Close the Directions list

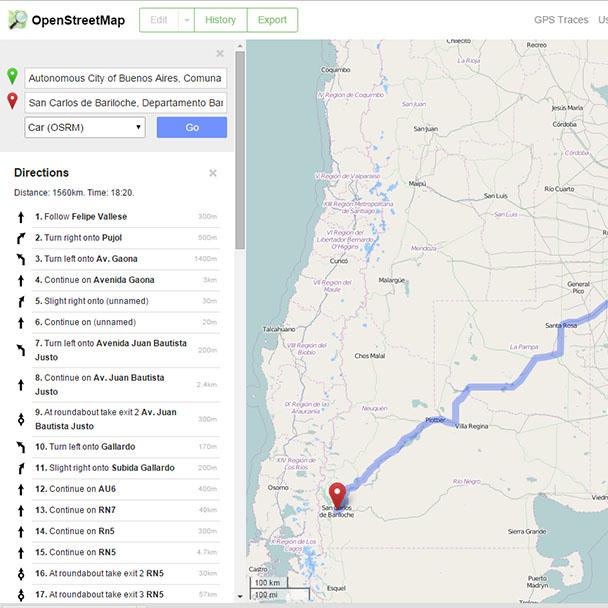pos(212,173)
